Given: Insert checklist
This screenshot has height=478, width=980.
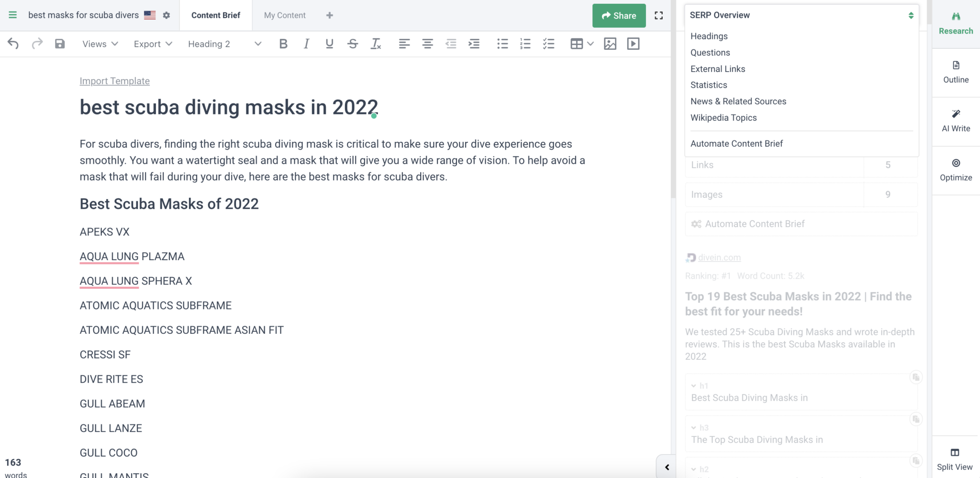Looking at the screenshot, I should point(549,44).
